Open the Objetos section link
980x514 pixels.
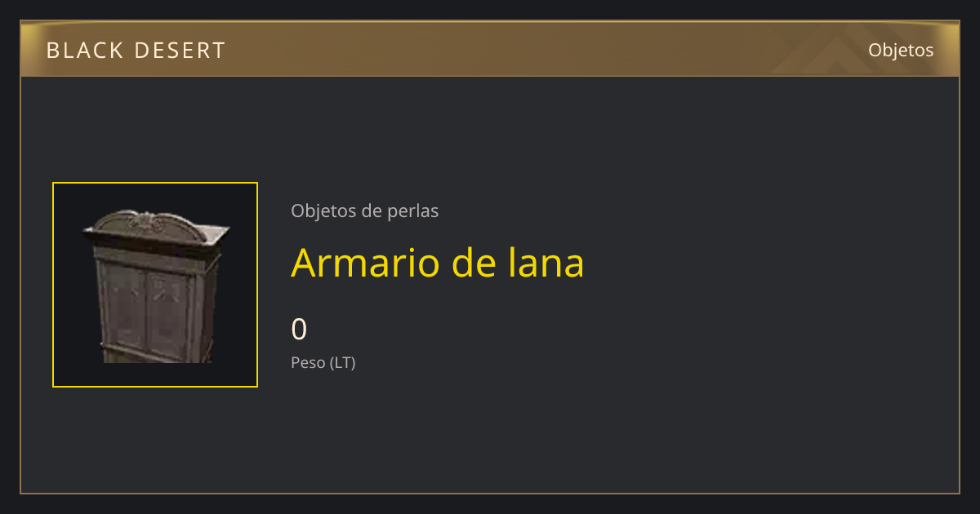(901, 51)
